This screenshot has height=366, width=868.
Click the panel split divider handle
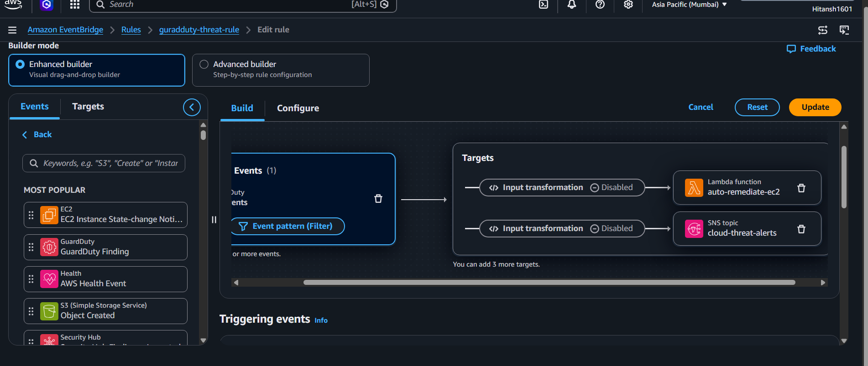pos(214,220)
